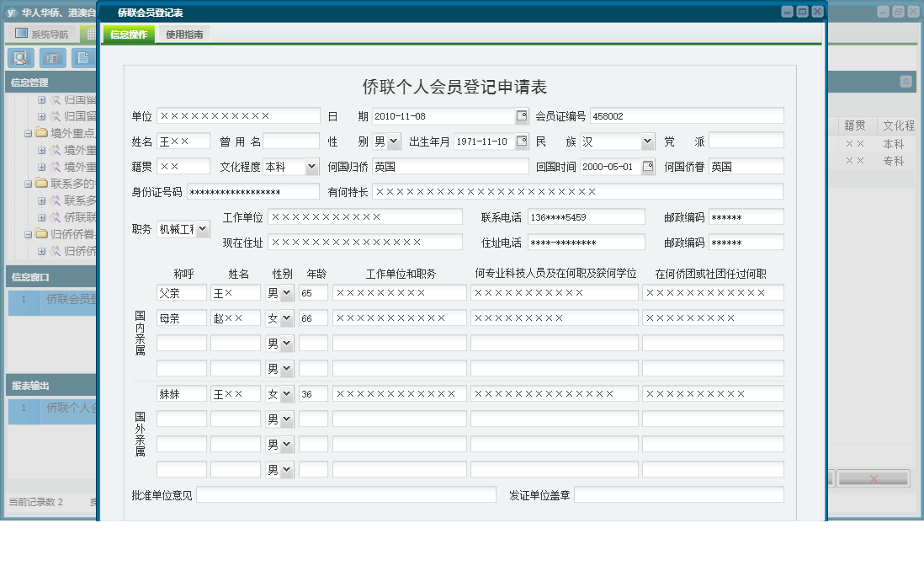Open the 职务 combo box showing 机械工

pos(201,227)
